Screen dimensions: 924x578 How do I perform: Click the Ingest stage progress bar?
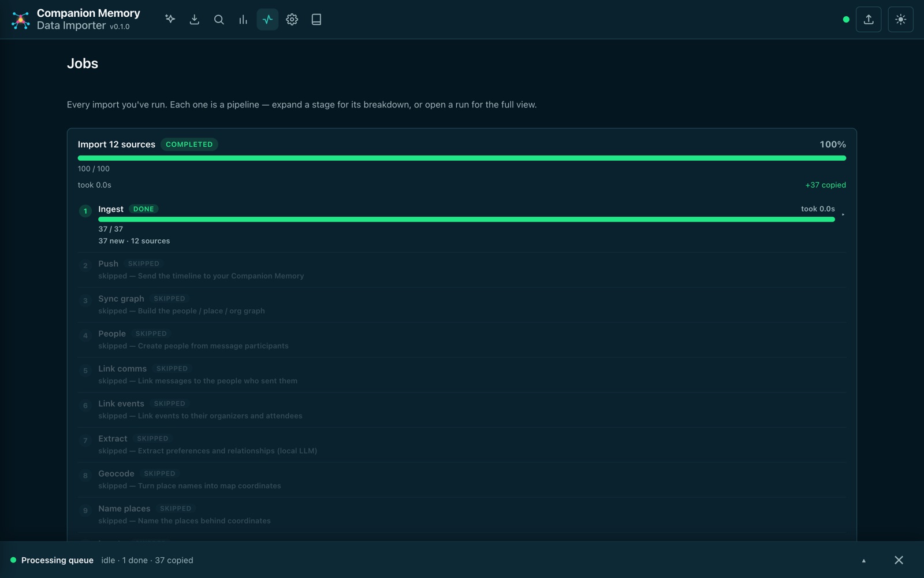click(x=467, y=220)
